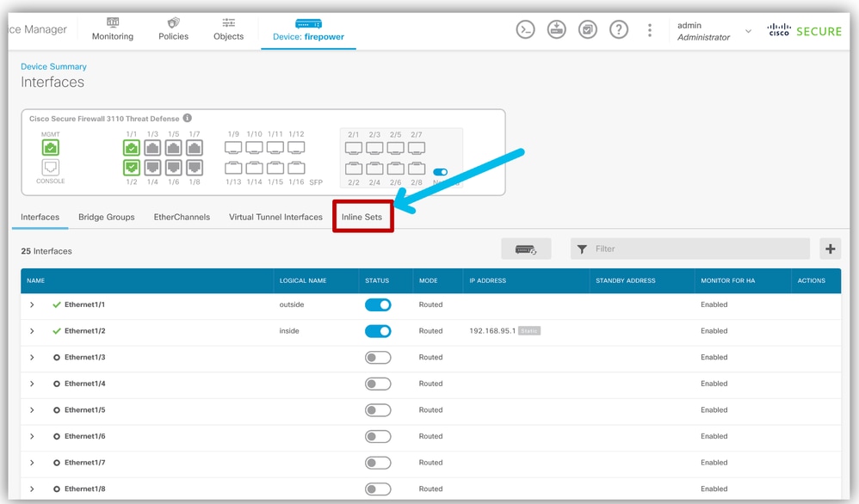
Task: Select SFP port 1/9 in the diagram
Action: (233, 148)
